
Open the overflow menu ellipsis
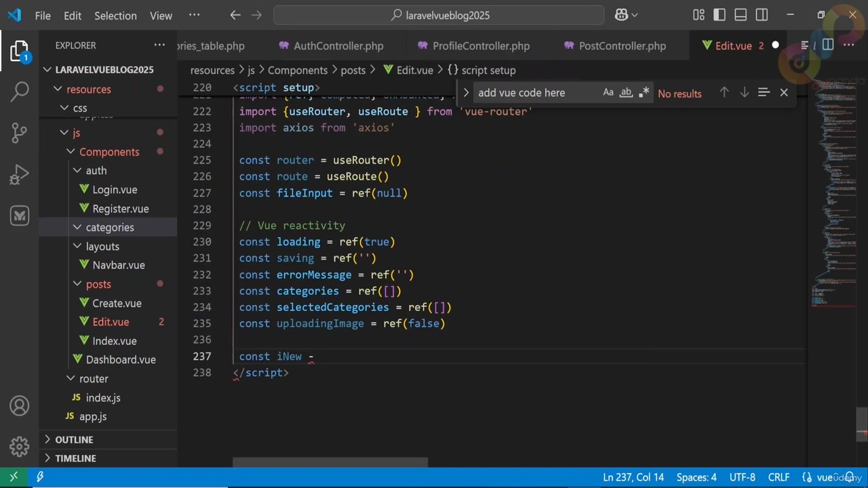coord(195,15)
